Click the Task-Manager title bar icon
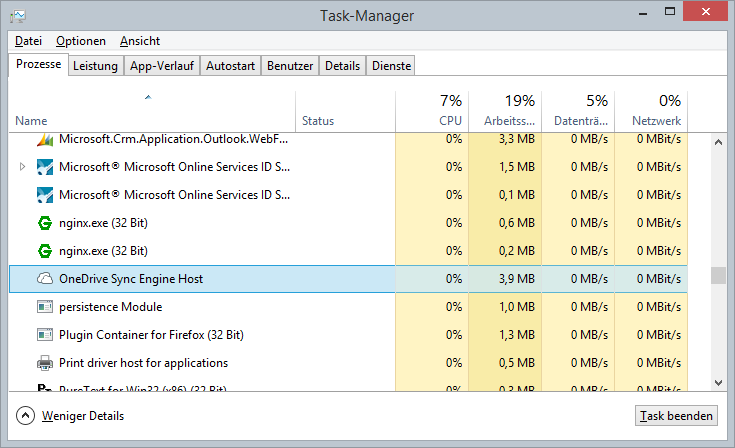 click(18, 16)
